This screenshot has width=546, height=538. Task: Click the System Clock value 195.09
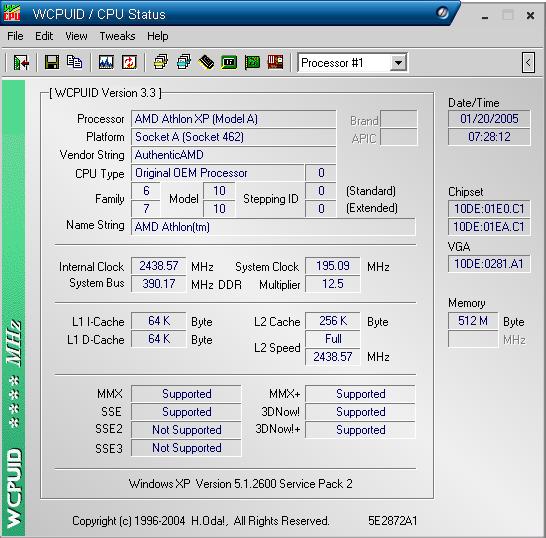(x=333, y=266)
